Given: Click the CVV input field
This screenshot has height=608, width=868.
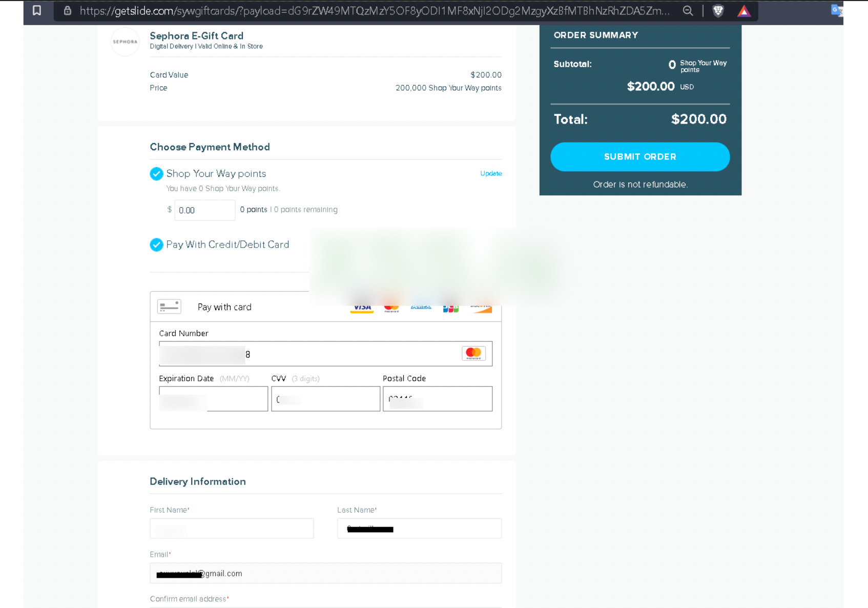Looking at the screenshot, I should 325,399.
